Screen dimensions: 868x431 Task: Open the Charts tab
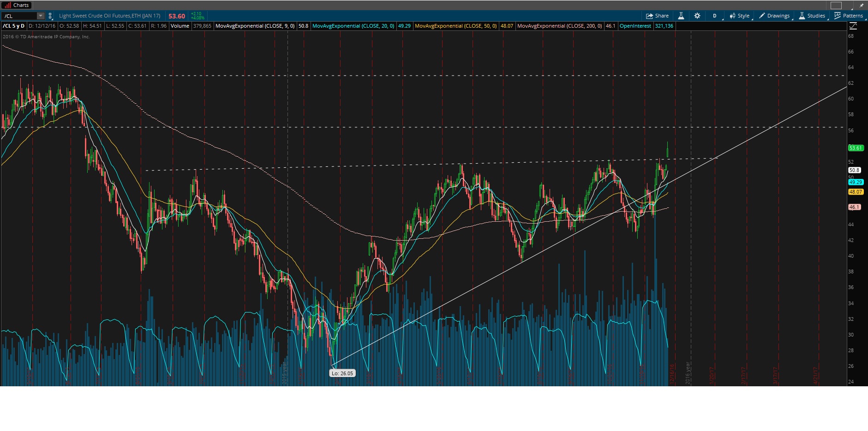pos(17,5)
